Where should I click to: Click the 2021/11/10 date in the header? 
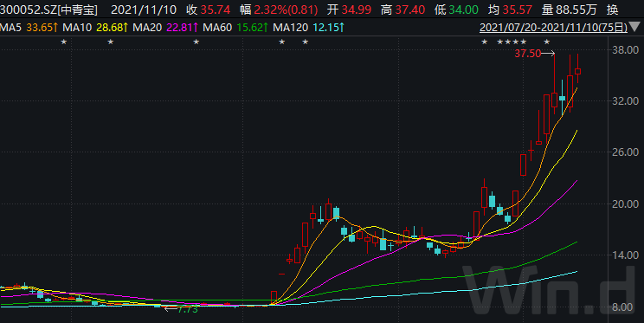pos(144,10)
